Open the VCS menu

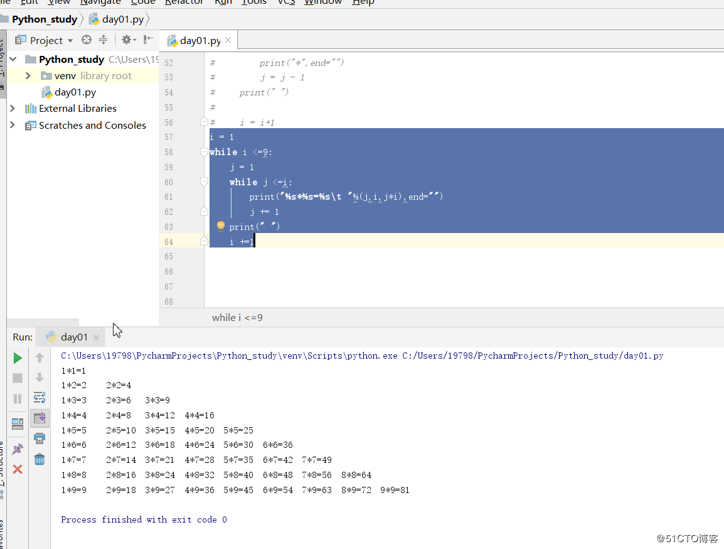tap(286, 2)
